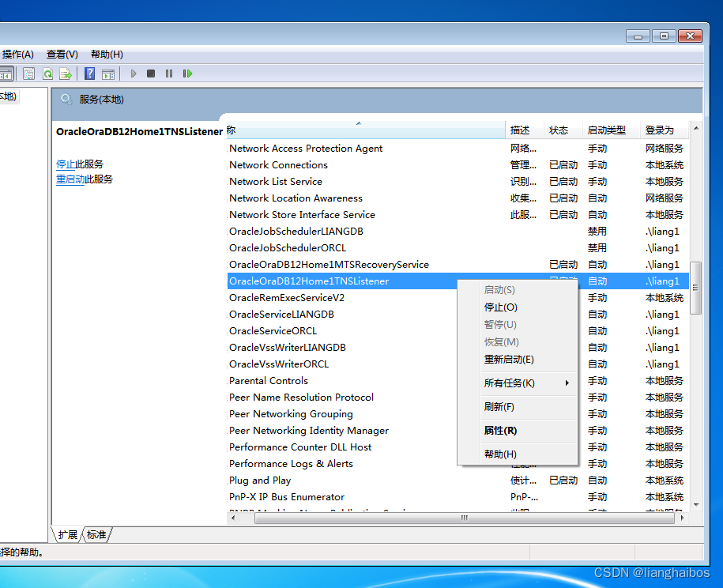Choose 重新启动(E) in the context menu
This screenshot has width=723, height=588.
(x=509, y=360)
